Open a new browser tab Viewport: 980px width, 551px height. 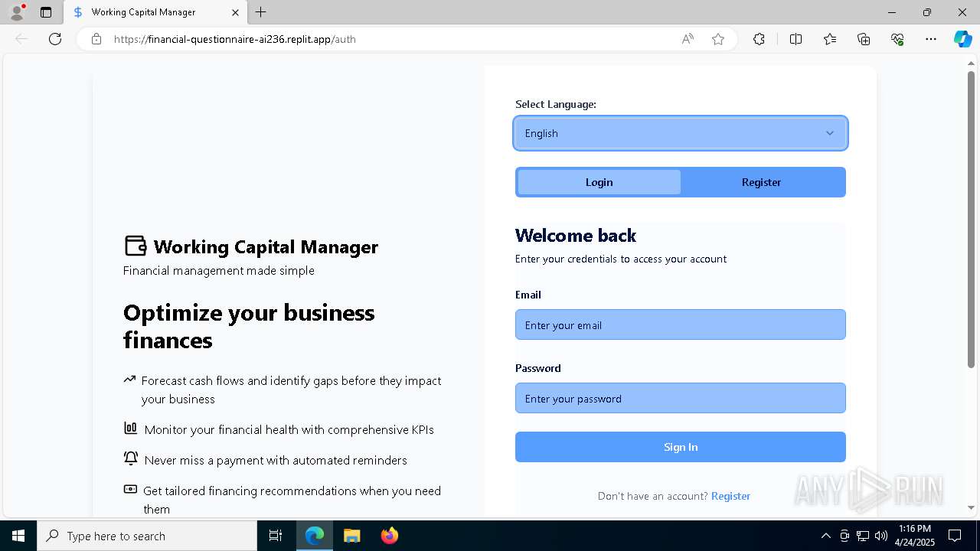click(261, 12)
